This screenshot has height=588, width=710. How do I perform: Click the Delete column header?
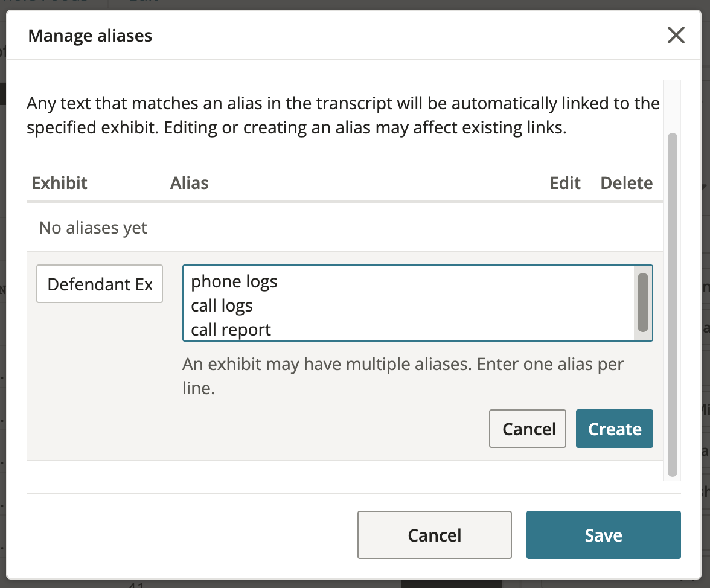pos(626,183)
